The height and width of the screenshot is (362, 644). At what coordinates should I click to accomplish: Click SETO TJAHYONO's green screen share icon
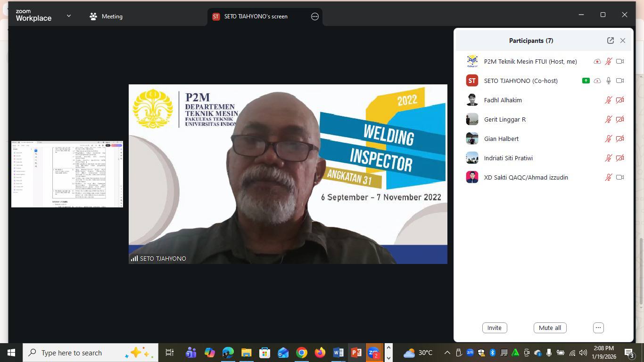pos(586,81)
